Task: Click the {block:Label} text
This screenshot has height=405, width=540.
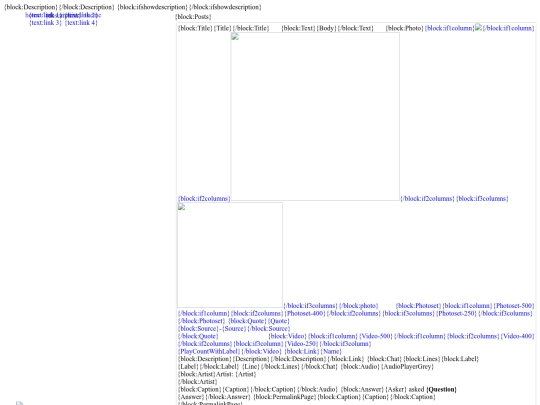Action: click(460, 359)
